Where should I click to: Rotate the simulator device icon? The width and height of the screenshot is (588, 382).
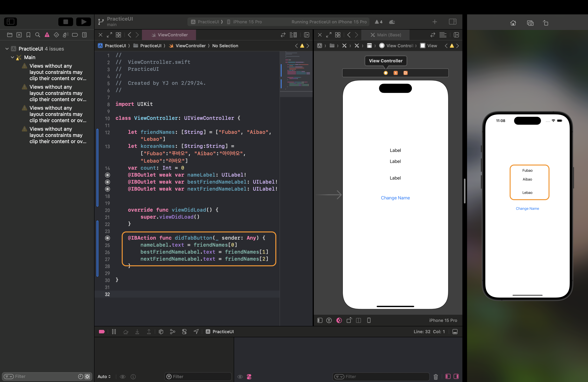tap(545, 23)
